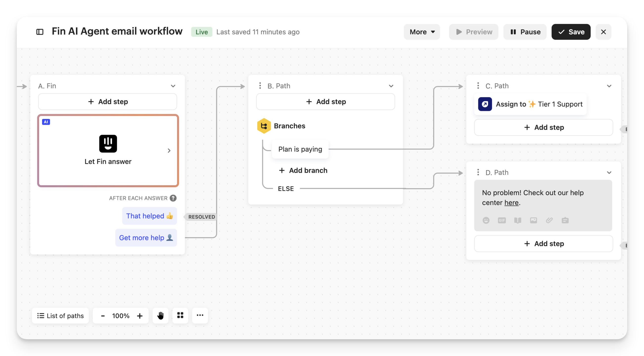Screen dimensions: 644x356
Task: Add step in C. Path
Action: click(x=543, y=127)
